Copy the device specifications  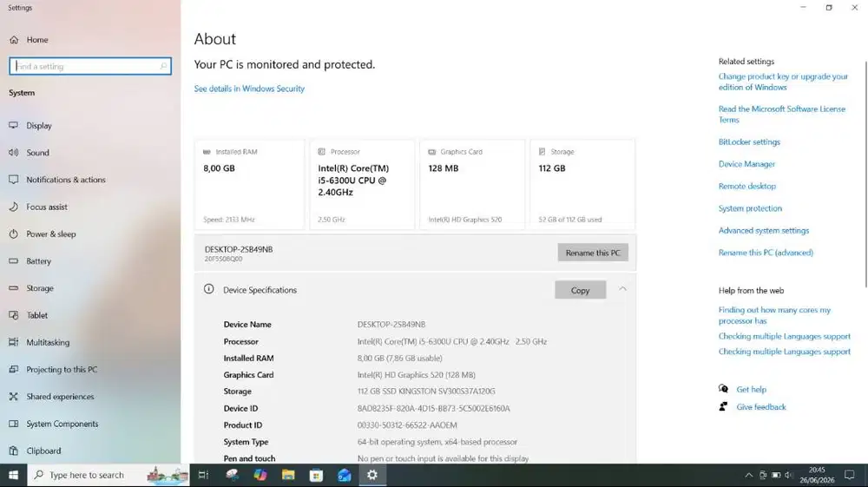click(580, 291)
